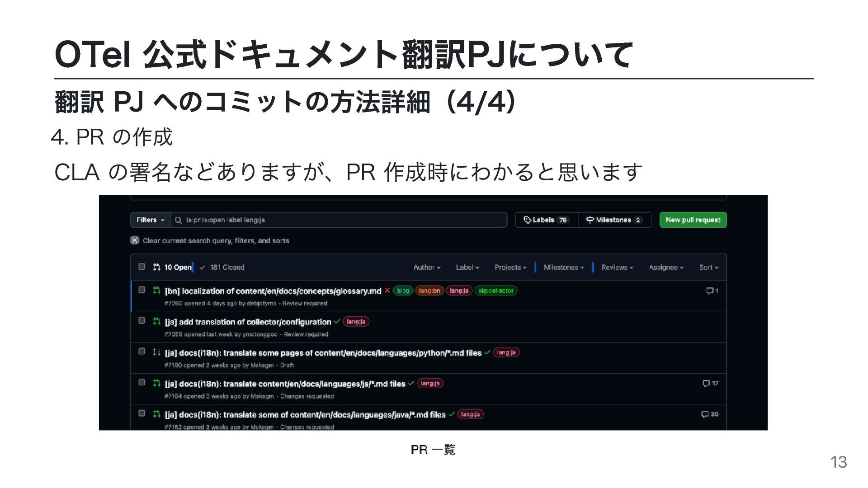Open the 30 comments icon on java PR
This screenshot has height=488, width=868.
(x=710, y=414)
